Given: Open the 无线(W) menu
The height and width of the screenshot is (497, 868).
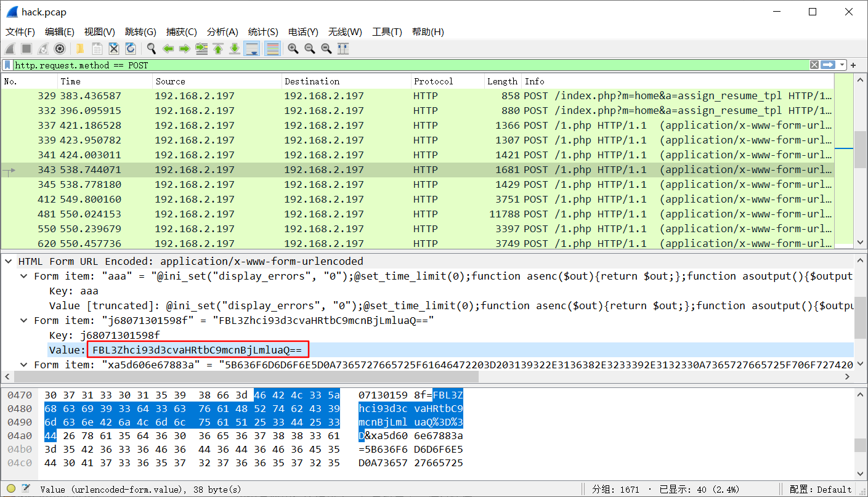Looking at the screenshot, I should (345, 32).
